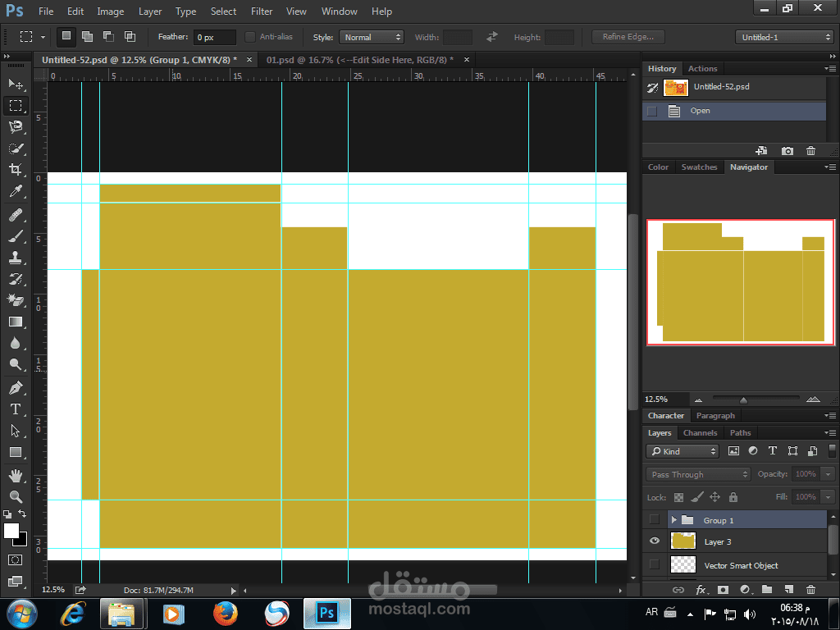Create new fill or adjustment layer
This screenshot has width=840, height=630.
tap(746, 590)
